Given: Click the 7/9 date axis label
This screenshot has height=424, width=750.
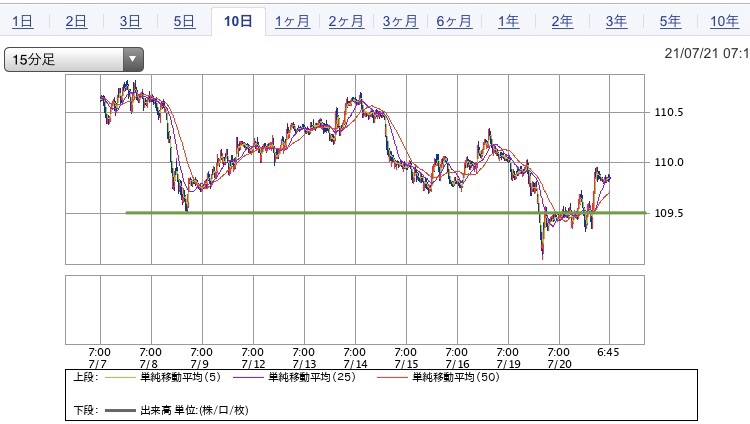Looking at the screenshot, I should [x=199, y=364].
